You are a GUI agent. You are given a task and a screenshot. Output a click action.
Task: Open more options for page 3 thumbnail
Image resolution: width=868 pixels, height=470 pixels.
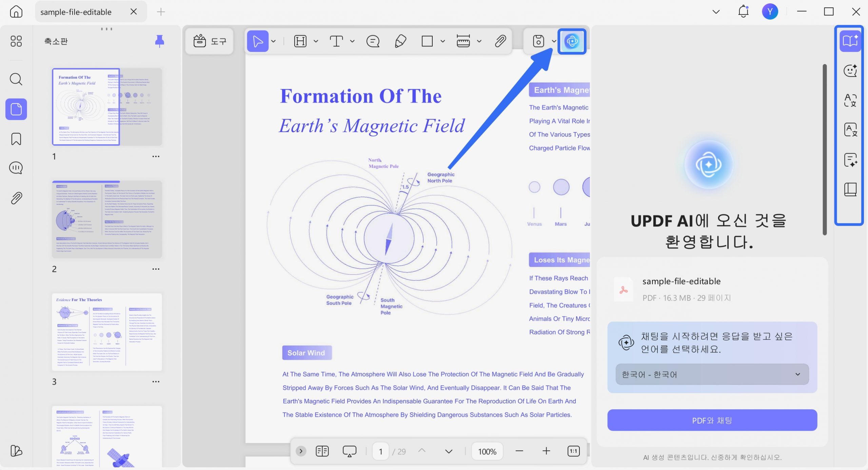pyautogui.click(x=156, y=381)
